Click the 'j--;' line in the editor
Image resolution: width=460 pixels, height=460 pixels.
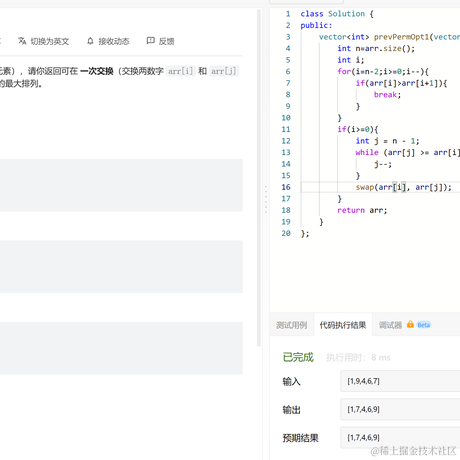pos(383,164)
